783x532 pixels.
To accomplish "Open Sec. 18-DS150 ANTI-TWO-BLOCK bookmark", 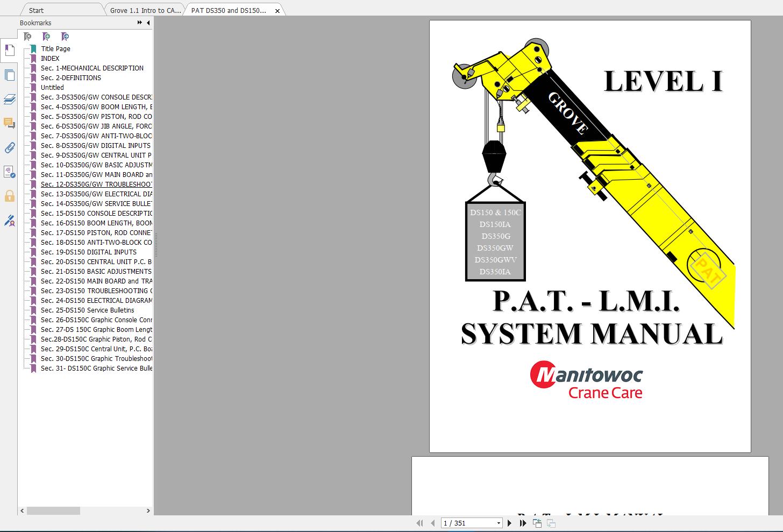I will click(96, 242).
